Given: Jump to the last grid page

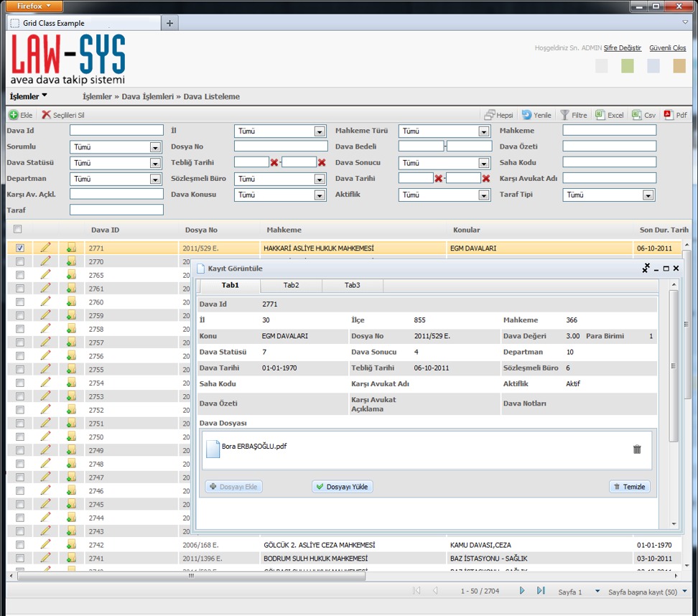Looking at the screenshot, I should coord(541,591).
